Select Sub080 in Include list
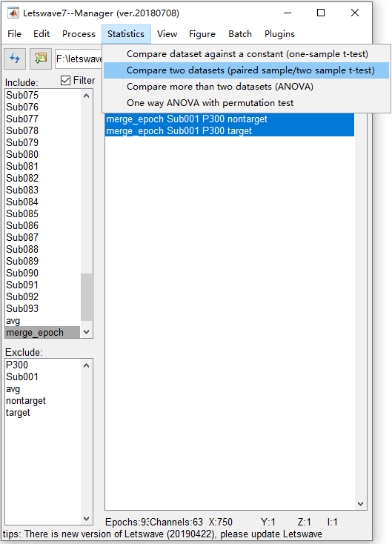The image size is (392, 544). [43, 154]
